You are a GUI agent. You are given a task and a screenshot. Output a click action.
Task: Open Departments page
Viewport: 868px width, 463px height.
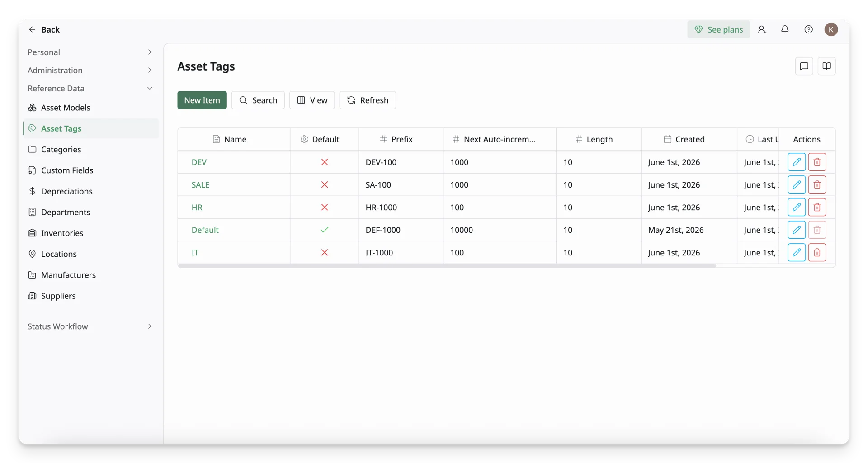[90, 212]
